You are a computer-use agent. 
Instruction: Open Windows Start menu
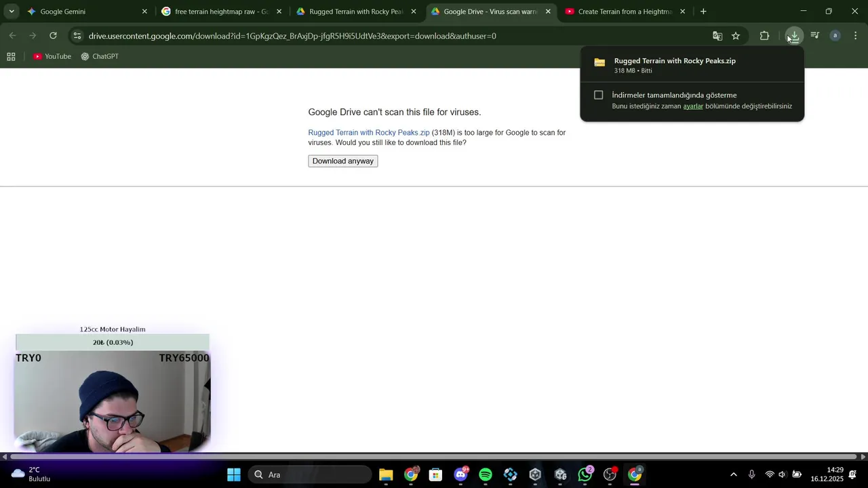coord(234,474)
